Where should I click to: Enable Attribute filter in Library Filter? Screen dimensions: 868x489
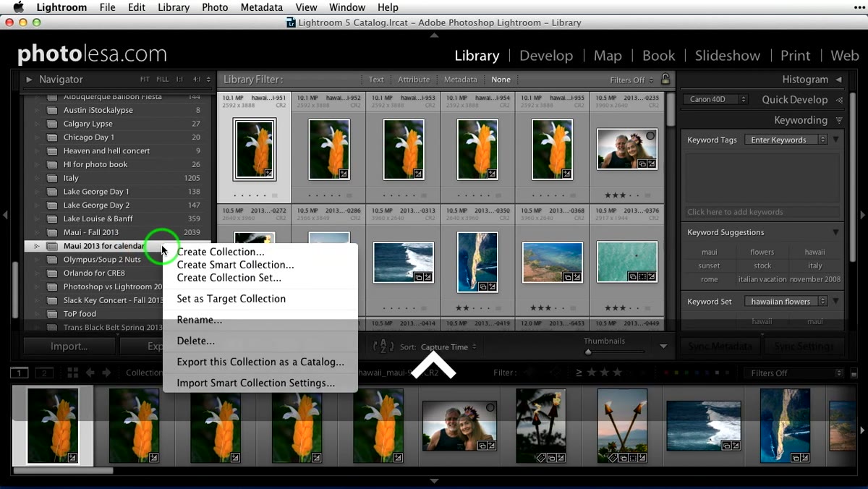point(414,80)
